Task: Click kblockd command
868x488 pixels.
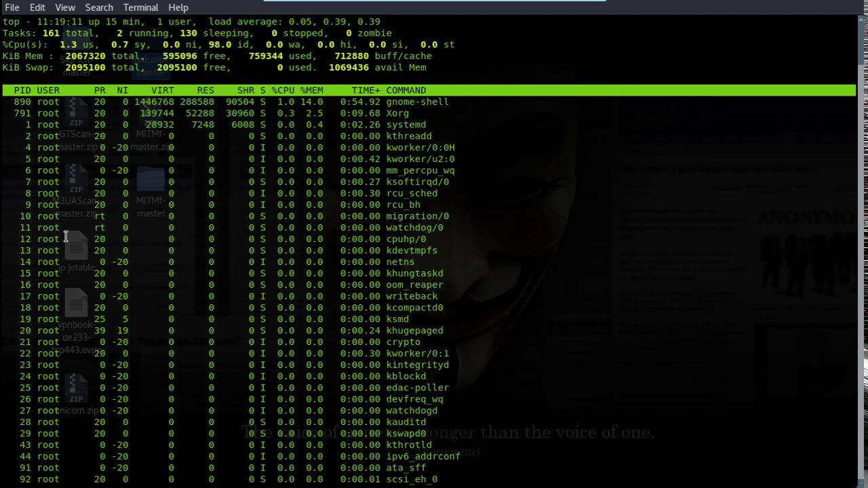Action: pos(406,376)
